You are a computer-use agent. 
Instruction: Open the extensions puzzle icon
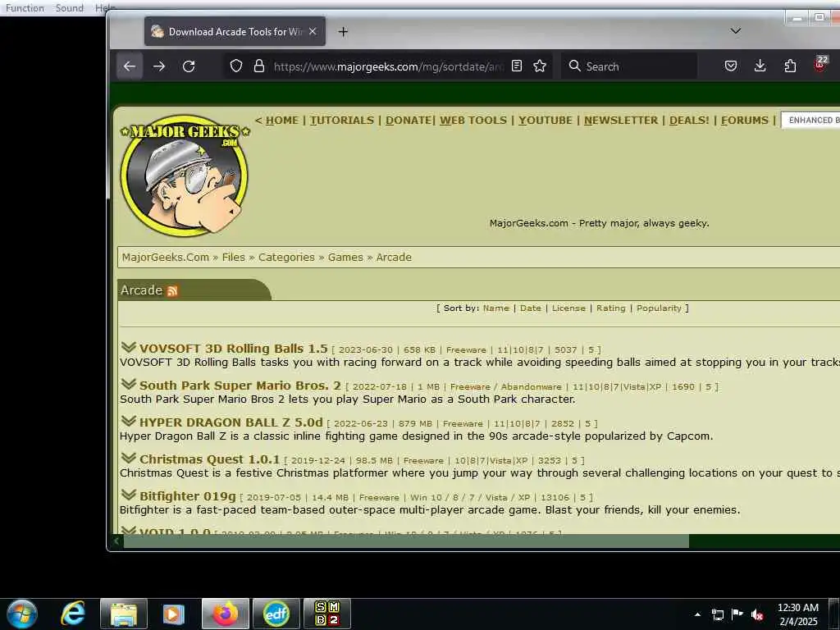click(790, 66)
